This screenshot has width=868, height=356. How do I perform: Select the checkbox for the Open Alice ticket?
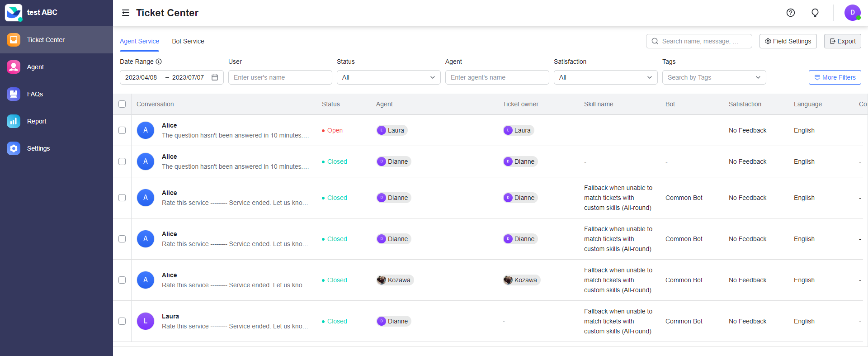click(x=122, y=130)
